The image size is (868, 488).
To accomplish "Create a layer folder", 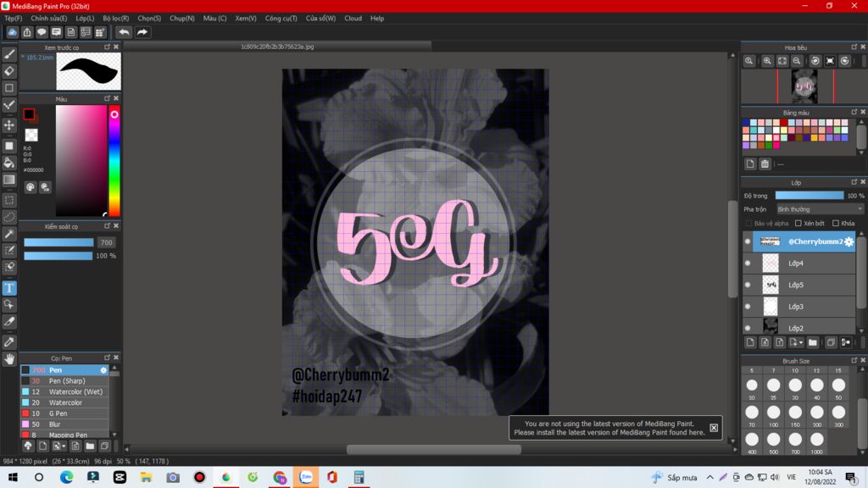I will coord(813,342).
